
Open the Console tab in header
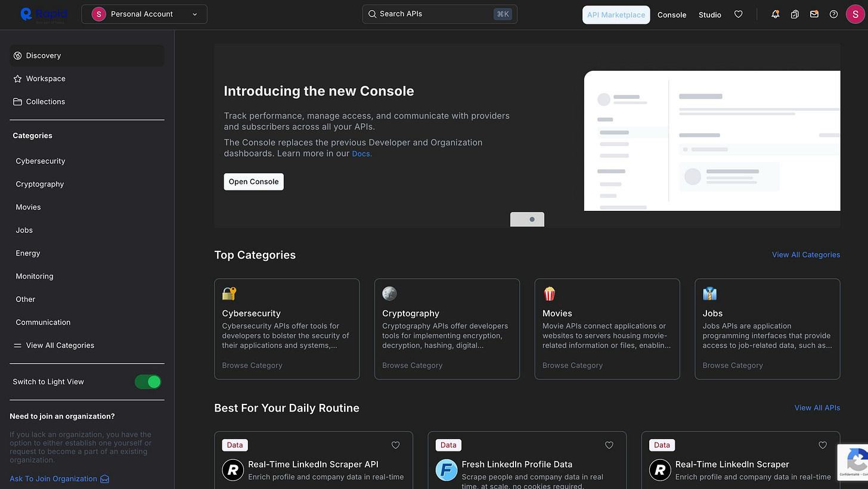pyautogui.click(x=672, y=15)
